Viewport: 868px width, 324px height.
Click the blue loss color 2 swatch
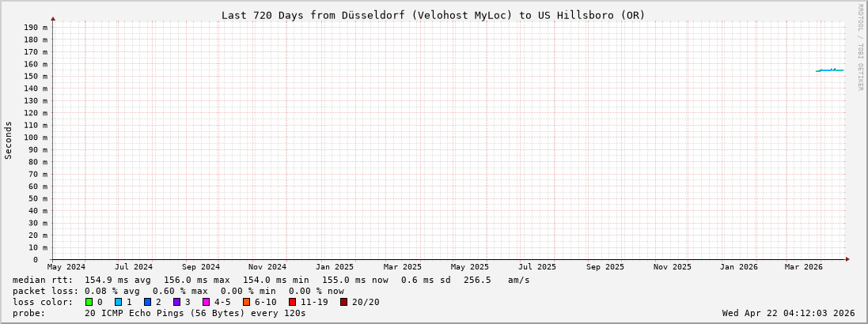[147, 302]
